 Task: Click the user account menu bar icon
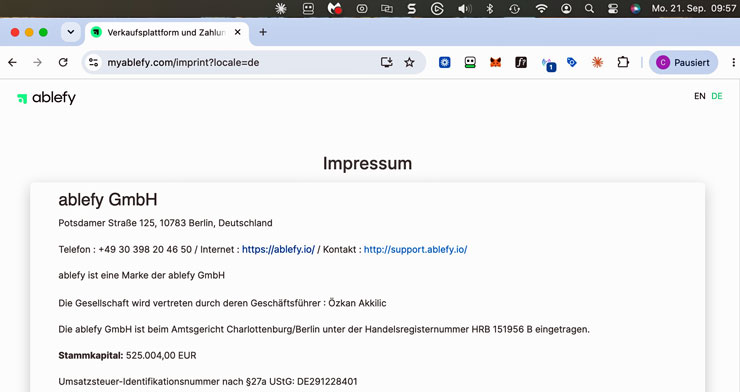pos(566,8)
